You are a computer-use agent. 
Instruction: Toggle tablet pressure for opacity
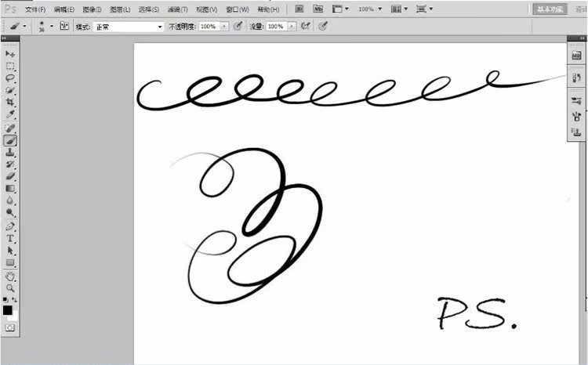[238, 26]
